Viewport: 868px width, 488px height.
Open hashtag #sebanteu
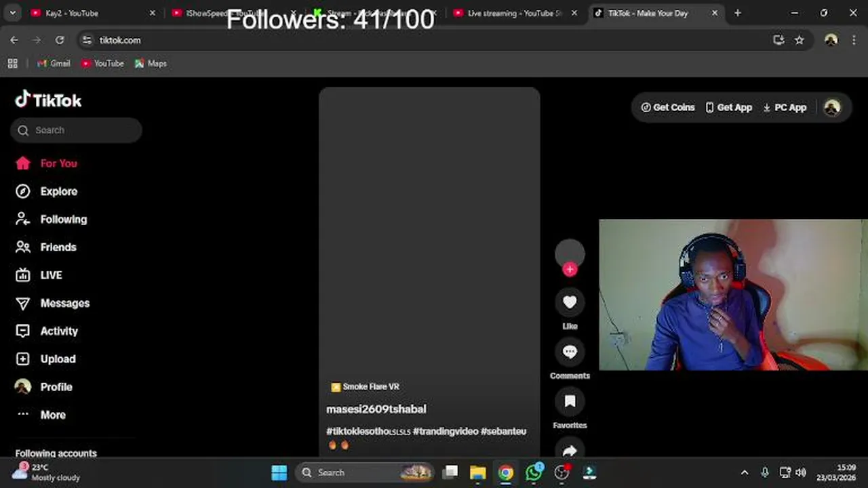(503, 431)
